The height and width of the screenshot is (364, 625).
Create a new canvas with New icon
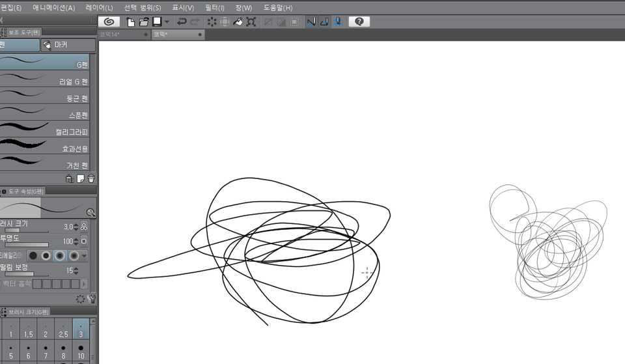point(131,21)
